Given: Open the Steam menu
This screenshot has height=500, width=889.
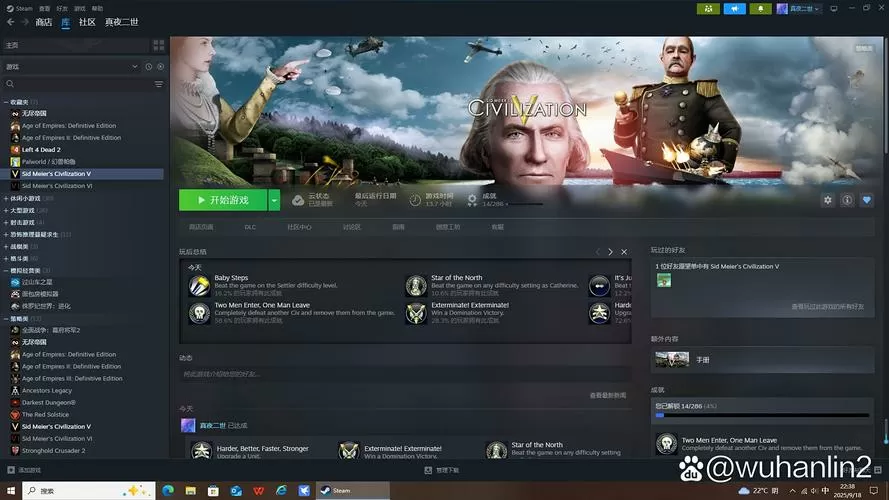Looking at the screenshot, I should [x=20, y=9].
